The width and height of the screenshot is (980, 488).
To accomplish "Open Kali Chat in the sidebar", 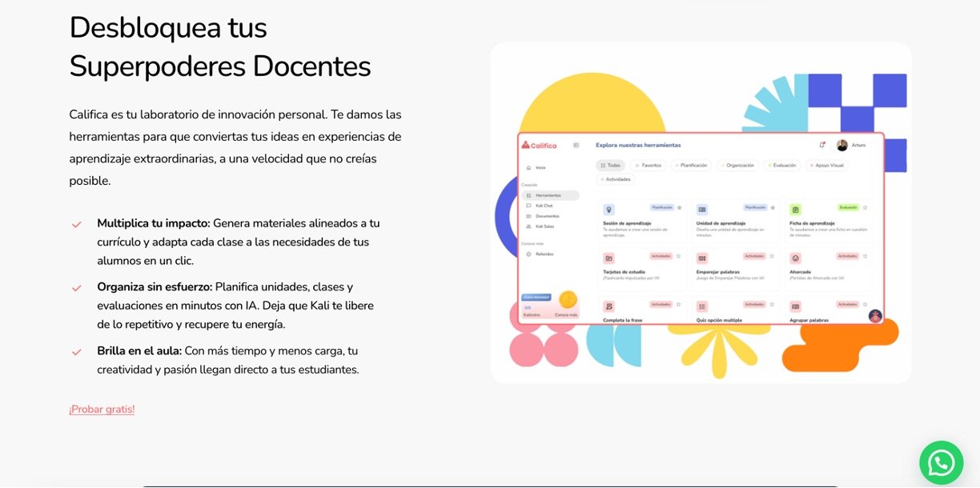I will (544, 206).
